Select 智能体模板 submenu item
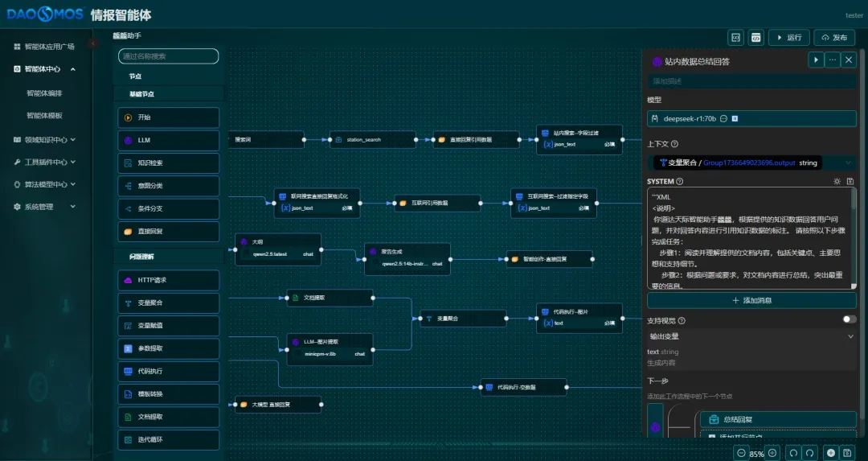This screenshot has width=868, height=461. point(44,116)
